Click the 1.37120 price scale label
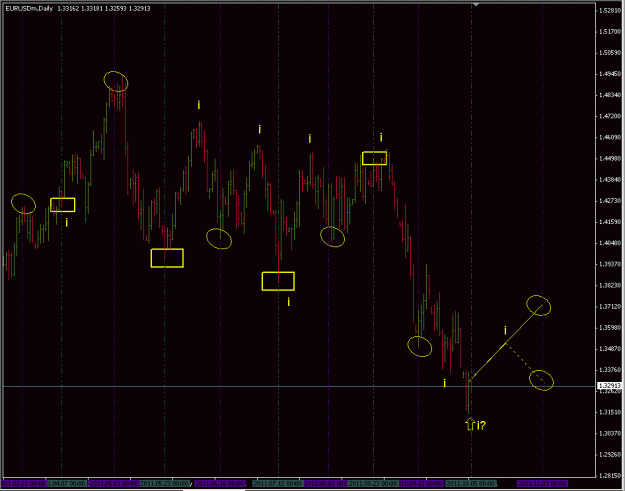Screen dimensions: 625x491 tap(610, 306)
